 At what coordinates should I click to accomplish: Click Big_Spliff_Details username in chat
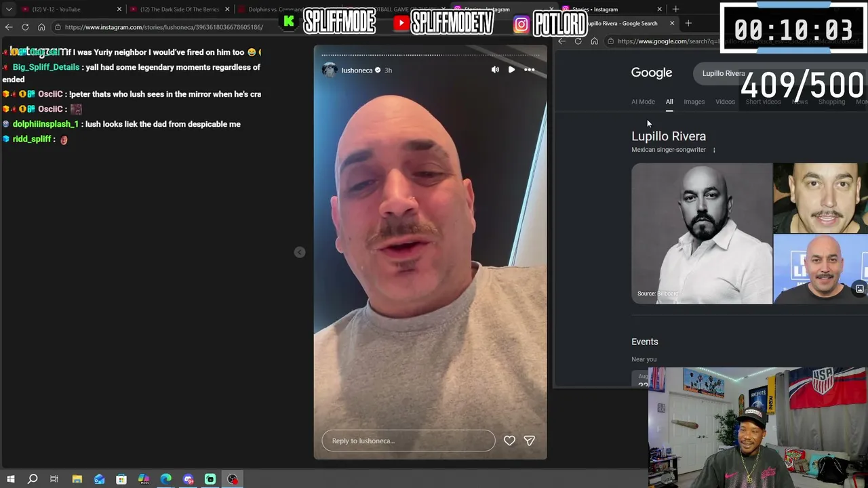45,67
